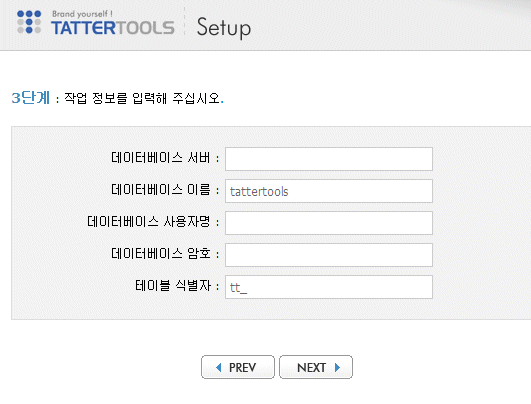
Task: Proceed with the NEXT button
Action: [316, 367]
